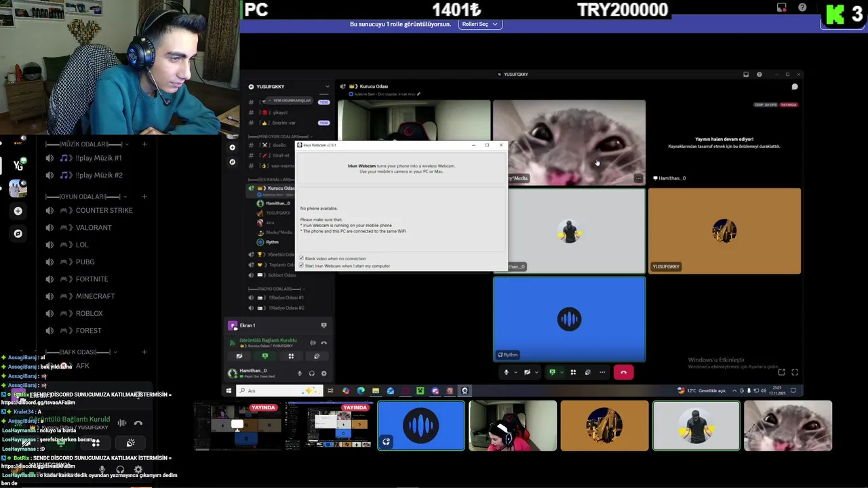Click the YENİ OKUNMAMIŞLAR unread pill

[x=290, y=100]
